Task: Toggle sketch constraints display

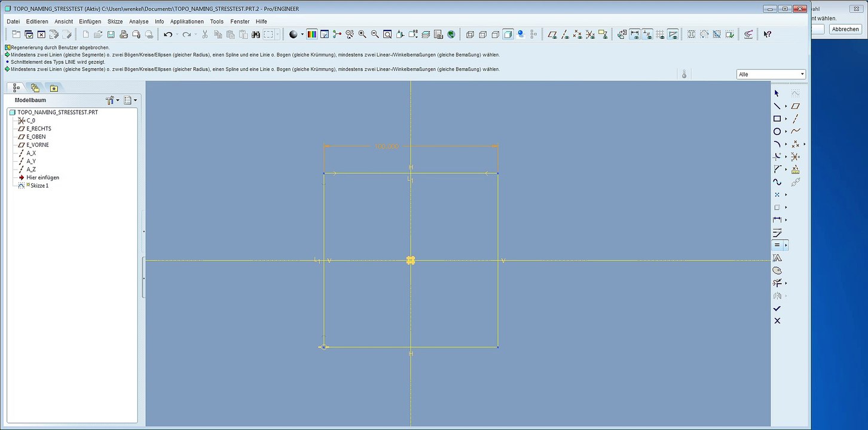Action: [647, 35]
